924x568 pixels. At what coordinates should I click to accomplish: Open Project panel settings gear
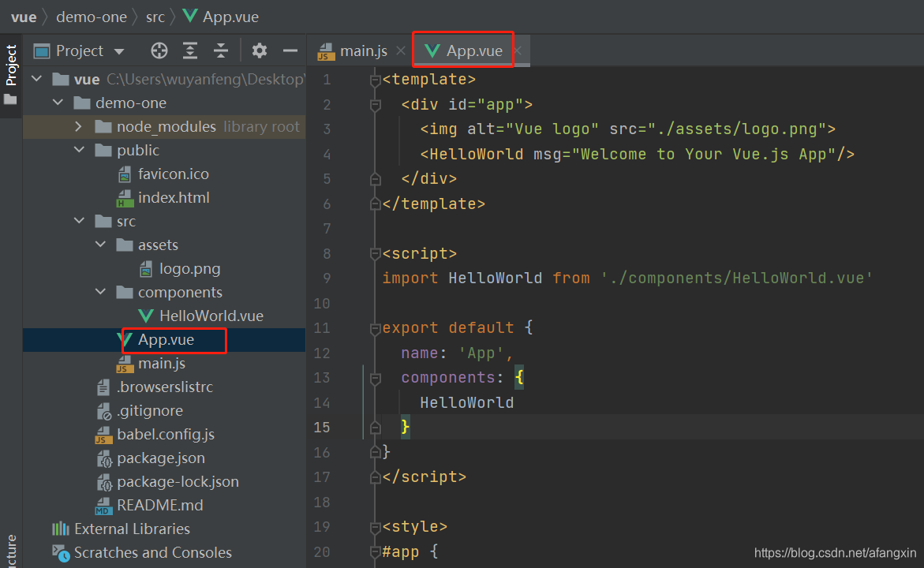260,50
